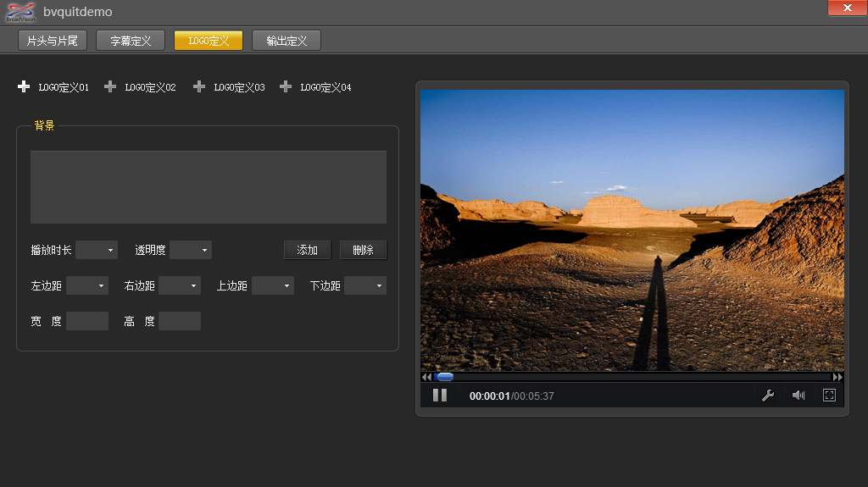This screenshot has width=868, height=487.
Task: Click the plus icon for LOGO定义04
Action: [286, 86]
